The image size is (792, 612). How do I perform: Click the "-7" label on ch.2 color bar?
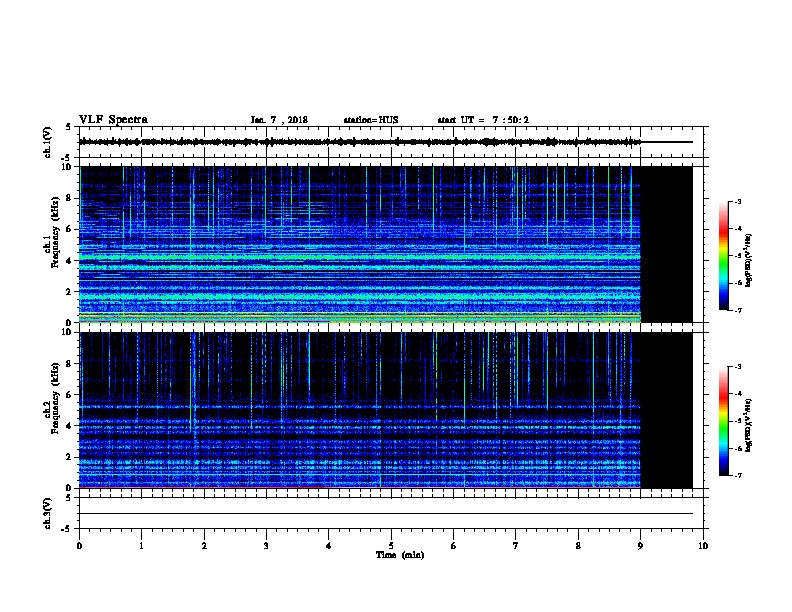click(738, 476)
